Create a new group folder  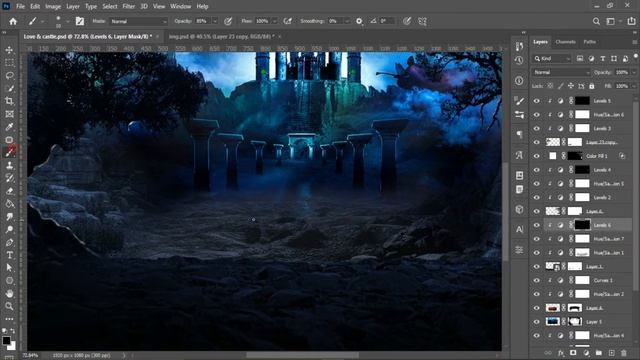point(599,353)
